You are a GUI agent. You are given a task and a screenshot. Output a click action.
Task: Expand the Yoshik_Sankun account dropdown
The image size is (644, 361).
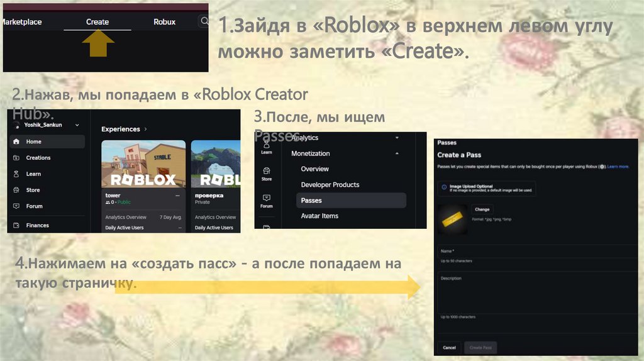(77, 125)
